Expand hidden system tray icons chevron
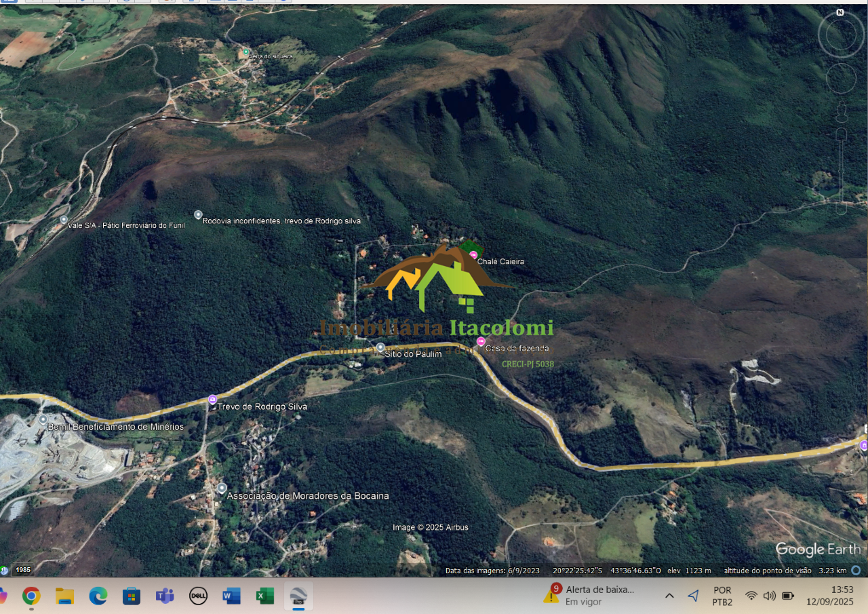 pyautogui.click(x=669, y=596)
